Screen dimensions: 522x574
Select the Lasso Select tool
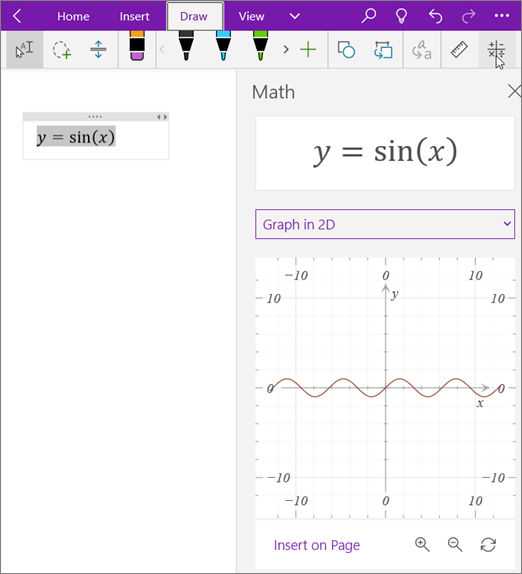(x=61, y=50)
